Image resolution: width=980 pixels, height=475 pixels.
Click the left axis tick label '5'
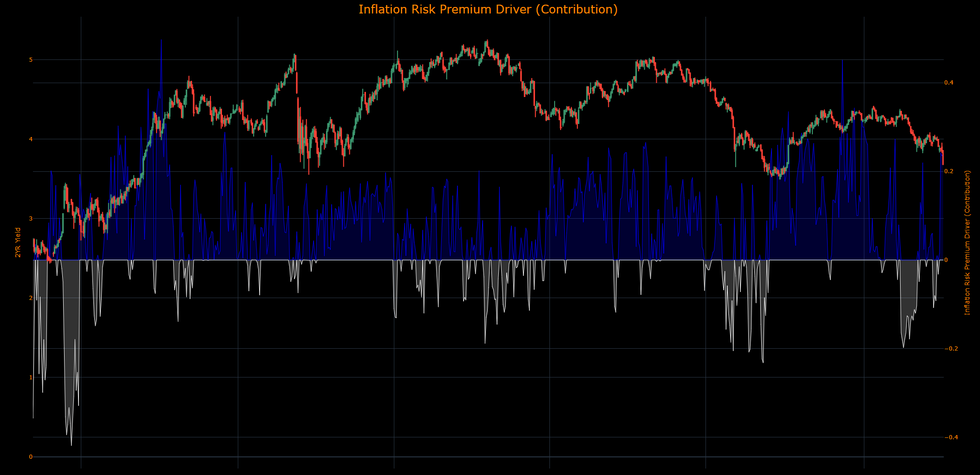31,60
